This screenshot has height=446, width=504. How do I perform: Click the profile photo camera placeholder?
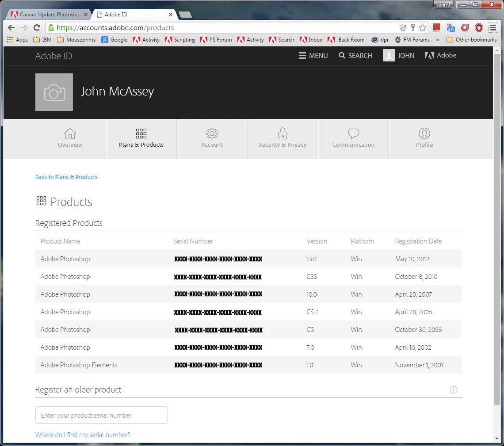point(54,92)
